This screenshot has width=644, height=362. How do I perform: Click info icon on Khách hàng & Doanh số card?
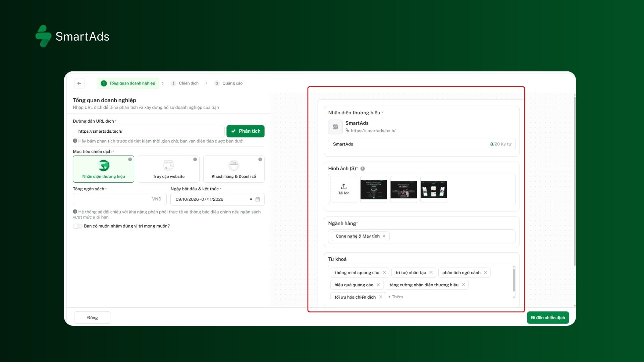pos(260,160)
